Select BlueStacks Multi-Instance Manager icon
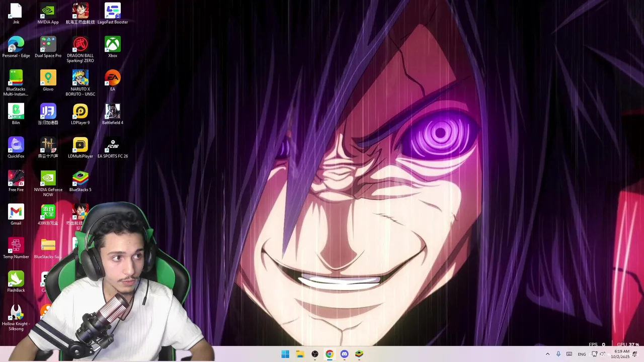The width and height of the screenshot is (644, 362). [16, 83]
